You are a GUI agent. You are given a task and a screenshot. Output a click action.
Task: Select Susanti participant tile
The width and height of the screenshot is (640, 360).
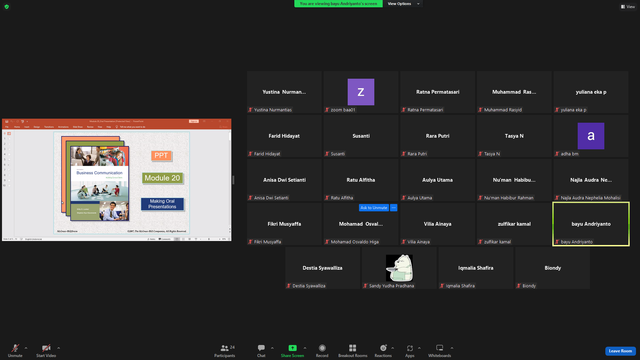tap(361, 136)
